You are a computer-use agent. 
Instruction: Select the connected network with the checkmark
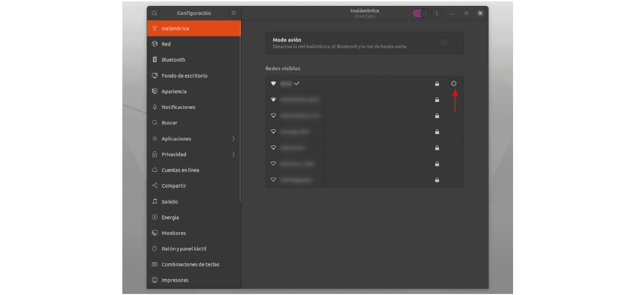pos(364,84)
